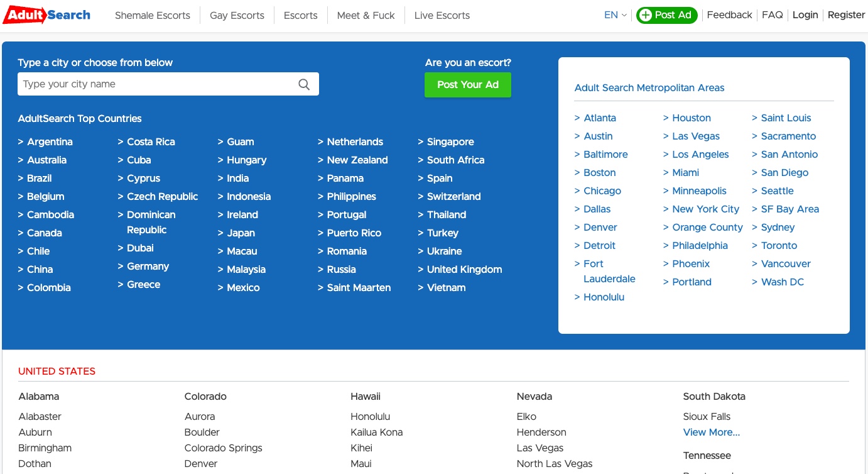Click Kailua Kona under Hawaii
Image resolution: width=868 pixels, height=474 pixels.
click(377, 433)
